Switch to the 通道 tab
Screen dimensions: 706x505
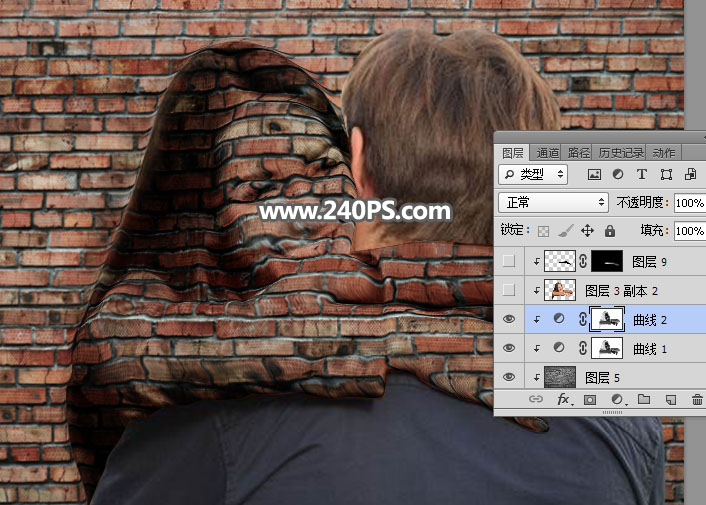(x=547, y=153)
